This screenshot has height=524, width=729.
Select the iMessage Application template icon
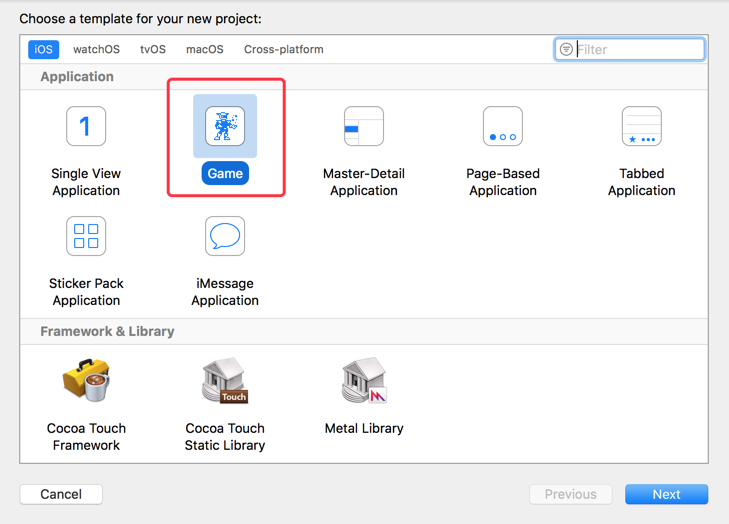[225, 236]
